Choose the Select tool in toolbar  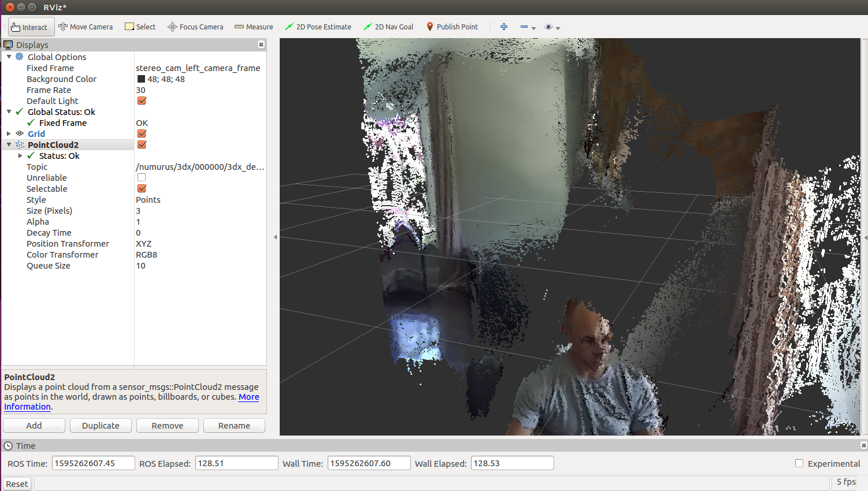coord(140,27)
